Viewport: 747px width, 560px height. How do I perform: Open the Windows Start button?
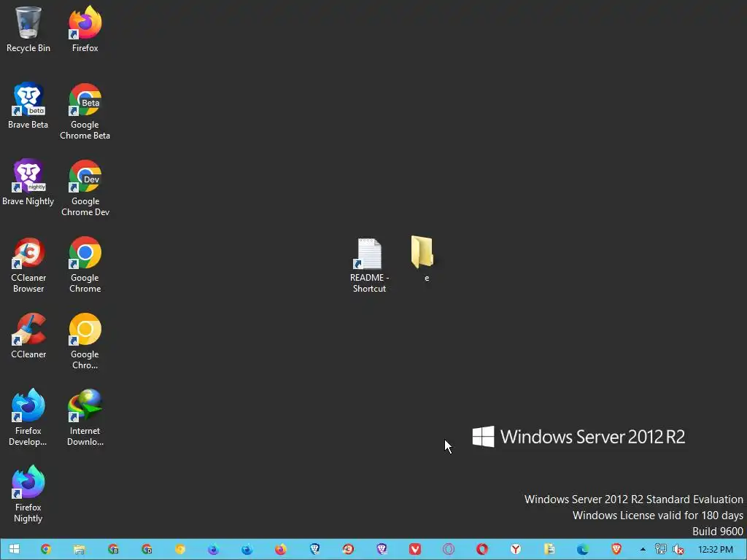coord(15,549)
